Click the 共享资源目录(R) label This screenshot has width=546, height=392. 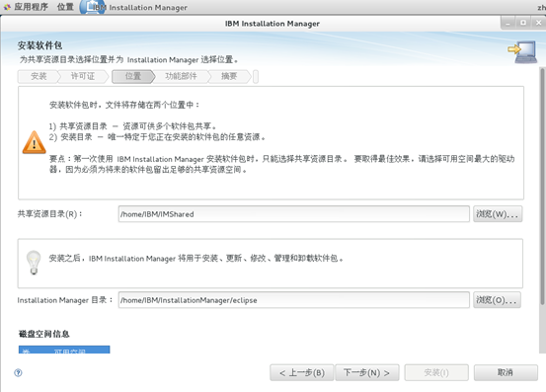pyautogui.click(x=49, y=213)
